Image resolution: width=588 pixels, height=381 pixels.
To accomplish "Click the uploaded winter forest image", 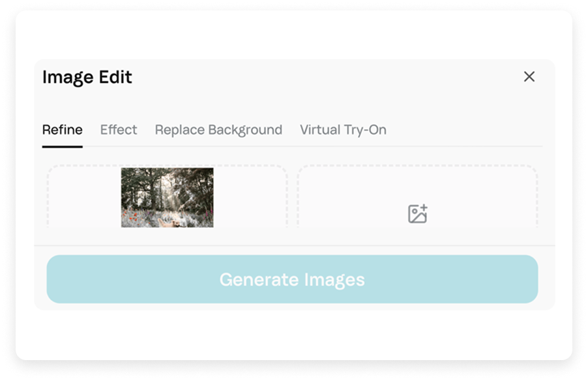I will pos(168,200).
